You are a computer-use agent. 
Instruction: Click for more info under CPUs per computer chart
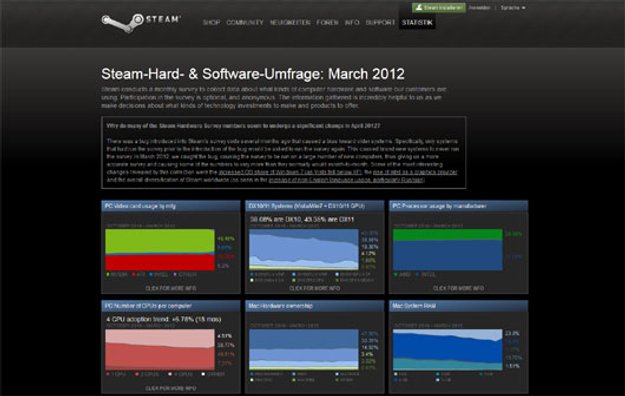click(x=171, y=388)
